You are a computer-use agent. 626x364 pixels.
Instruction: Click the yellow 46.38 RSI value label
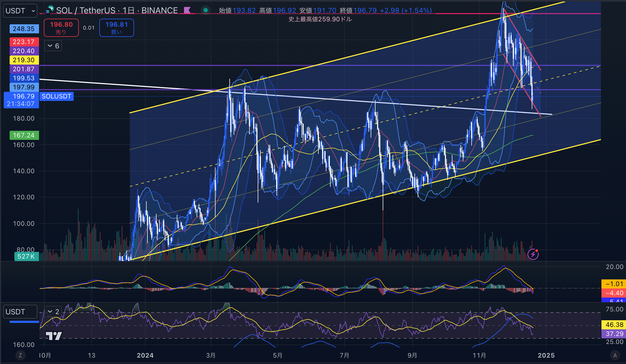(614, 325)
